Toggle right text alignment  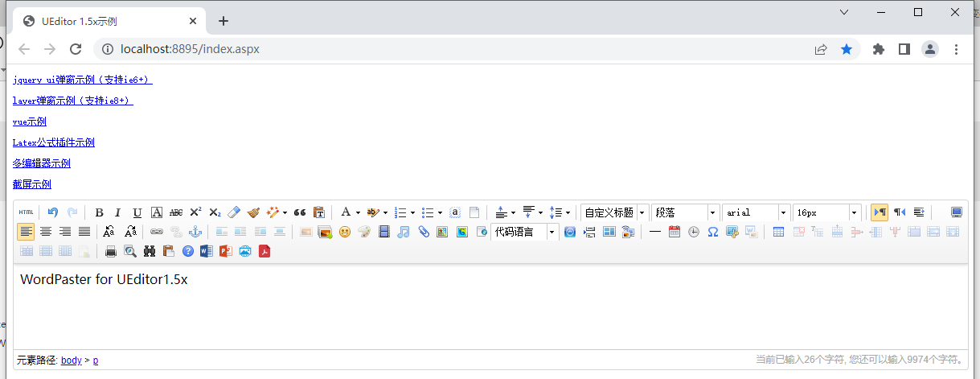click(x=65, y=232)
